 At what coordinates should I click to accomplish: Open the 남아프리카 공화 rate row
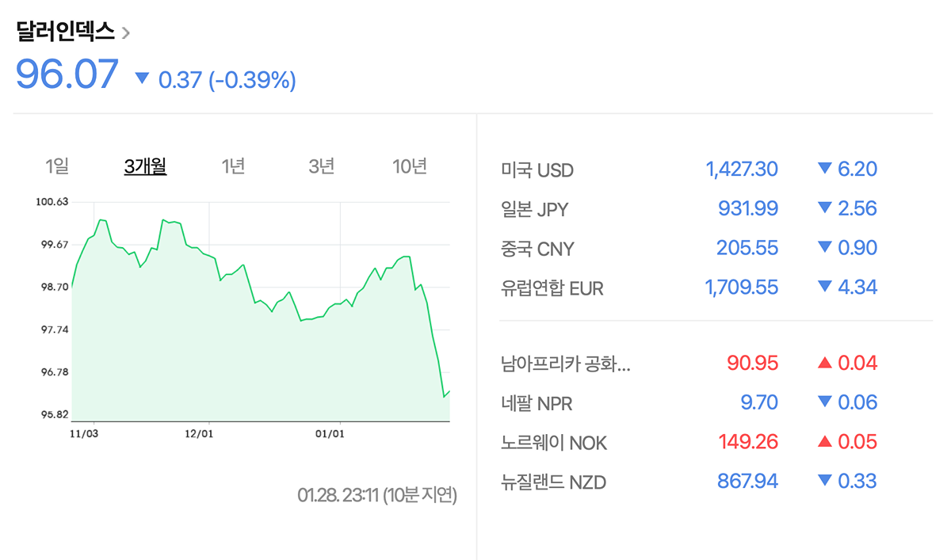(x=566, y=364)
